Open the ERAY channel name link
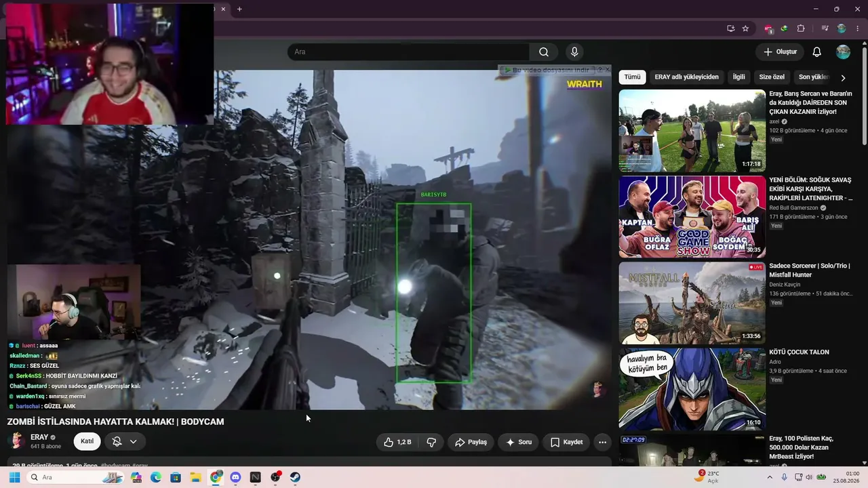This screenshot has height=488, width=868. click(x=39, y=437)
